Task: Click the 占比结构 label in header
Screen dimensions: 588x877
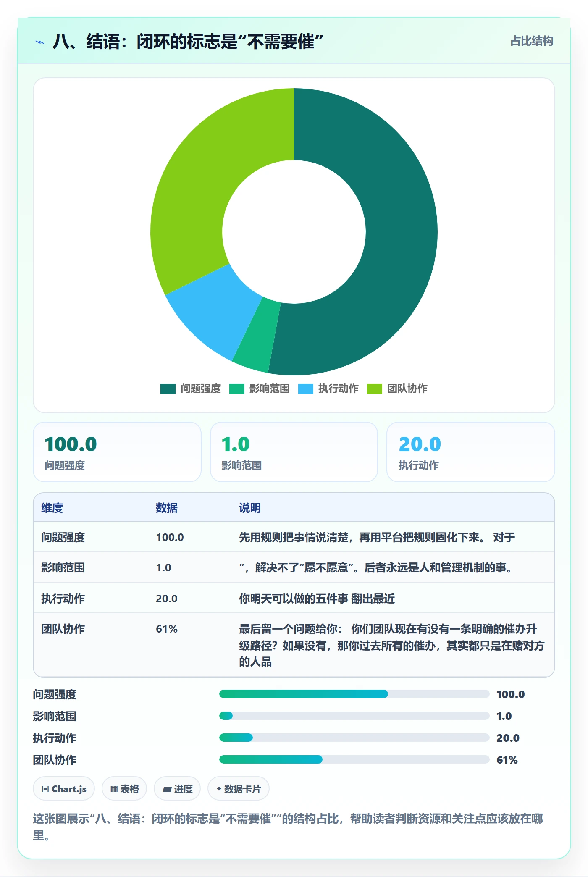Action: (x=532, y=41)
